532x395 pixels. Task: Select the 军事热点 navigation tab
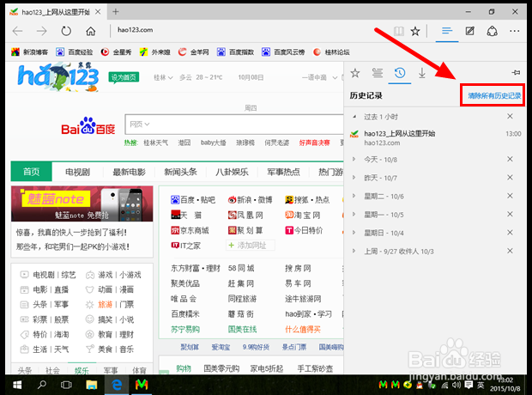pyautogui.click(x=283, y=172)
